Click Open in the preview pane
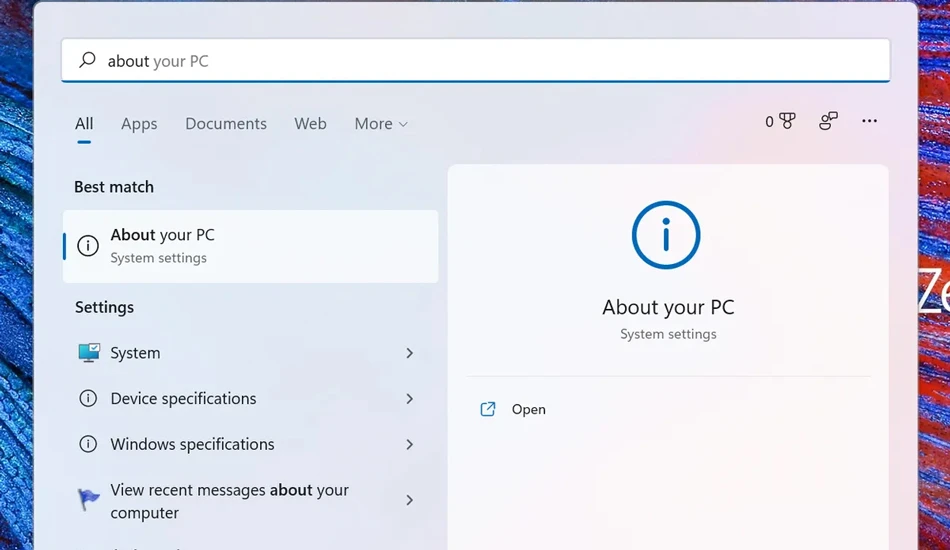The image size is (950, 550). [x=528, y=409]
